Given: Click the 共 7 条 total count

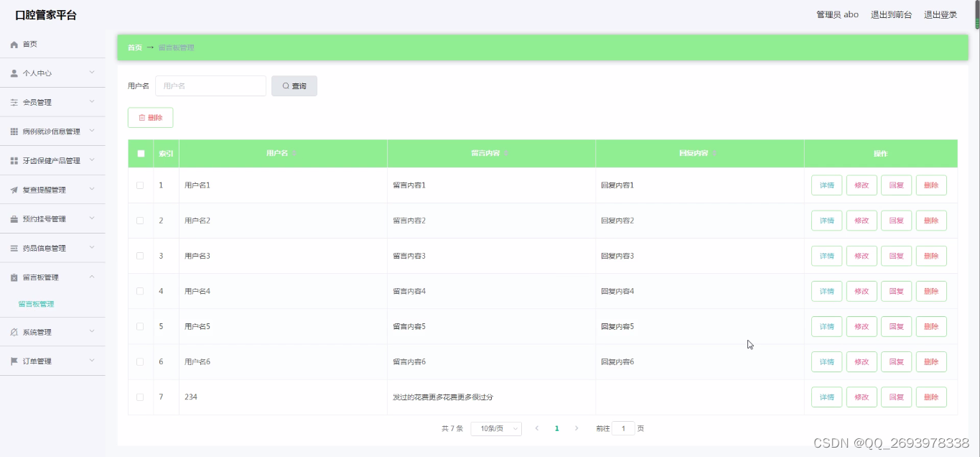Looking at the screenshot, I should 452,429.
